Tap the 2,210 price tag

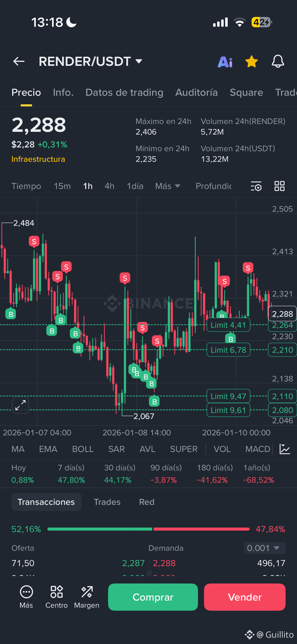point(282,350)
